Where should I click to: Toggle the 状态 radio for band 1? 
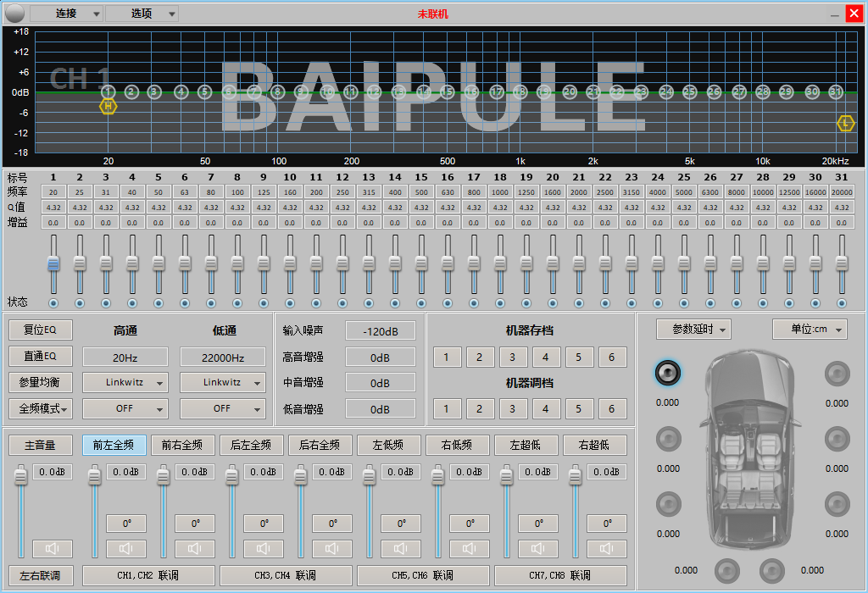[x=53, y=303]
